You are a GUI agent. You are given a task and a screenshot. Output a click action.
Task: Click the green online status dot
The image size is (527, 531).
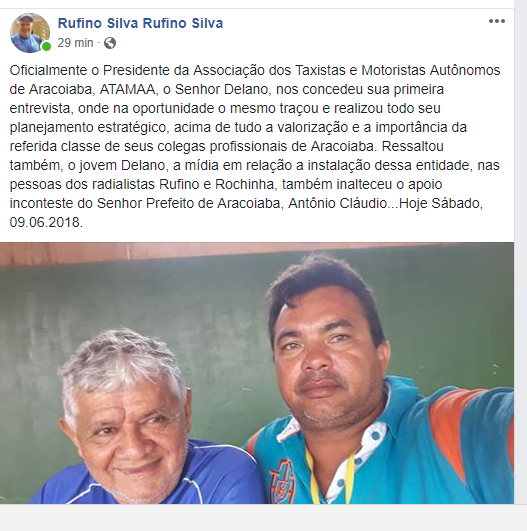[46, 46]
